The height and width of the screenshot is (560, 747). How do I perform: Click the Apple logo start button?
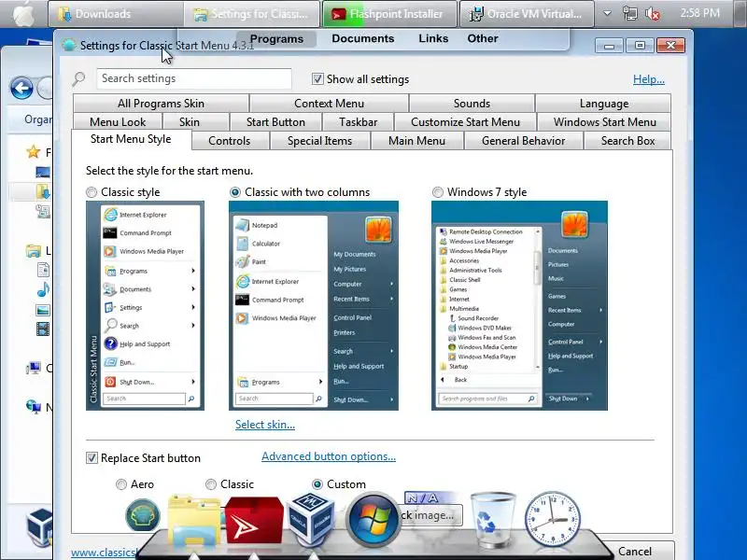click(24, 14)
